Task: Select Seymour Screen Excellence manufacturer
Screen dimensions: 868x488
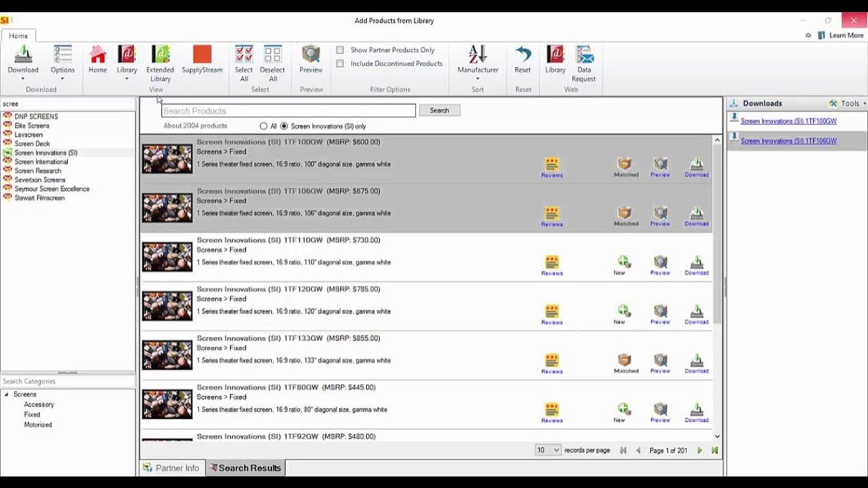Action: coord(52,189)
